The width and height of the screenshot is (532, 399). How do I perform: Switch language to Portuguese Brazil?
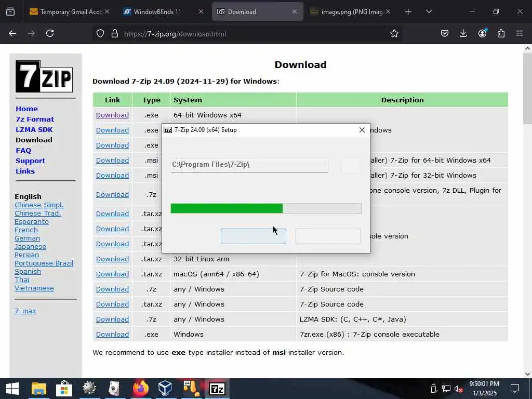point(44,263)
